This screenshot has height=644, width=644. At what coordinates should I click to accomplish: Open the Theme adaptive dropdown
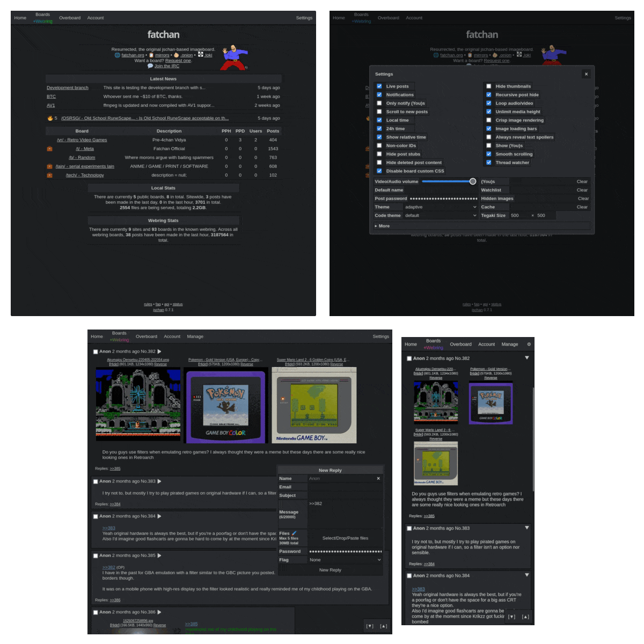tap(440, 207)
